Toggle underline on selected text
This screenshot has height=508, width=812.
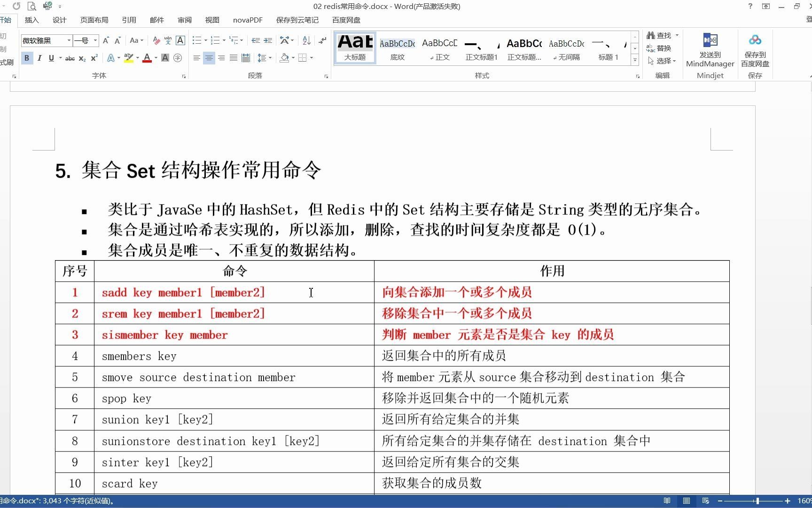51,58
